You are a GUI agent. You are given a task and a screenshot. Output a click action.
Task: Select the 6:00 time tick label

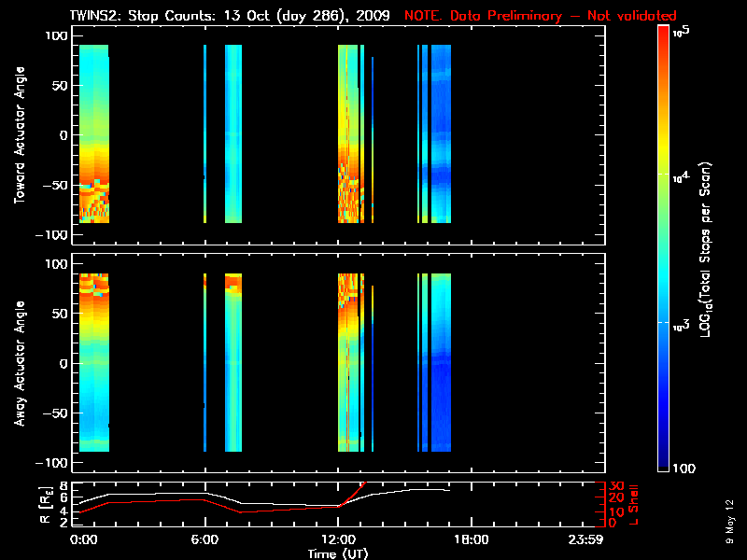(205, 540)
